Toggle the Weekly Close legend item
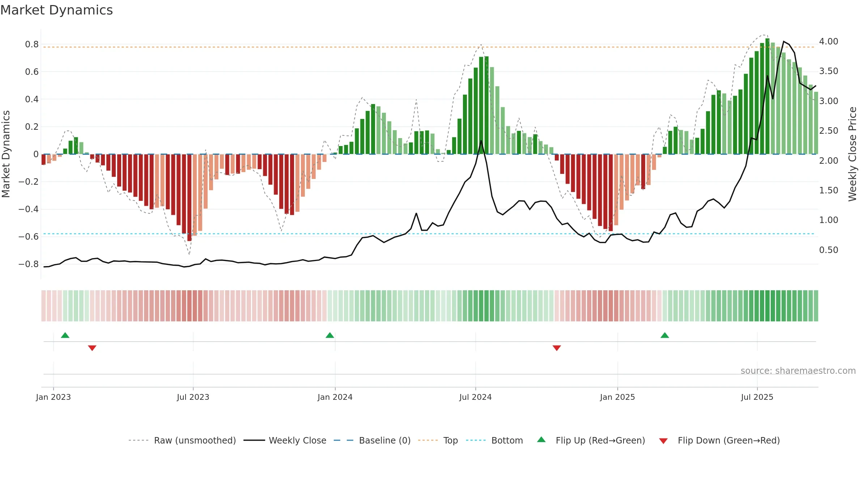Viewport: 868px width, 488px height. (285, 440)
